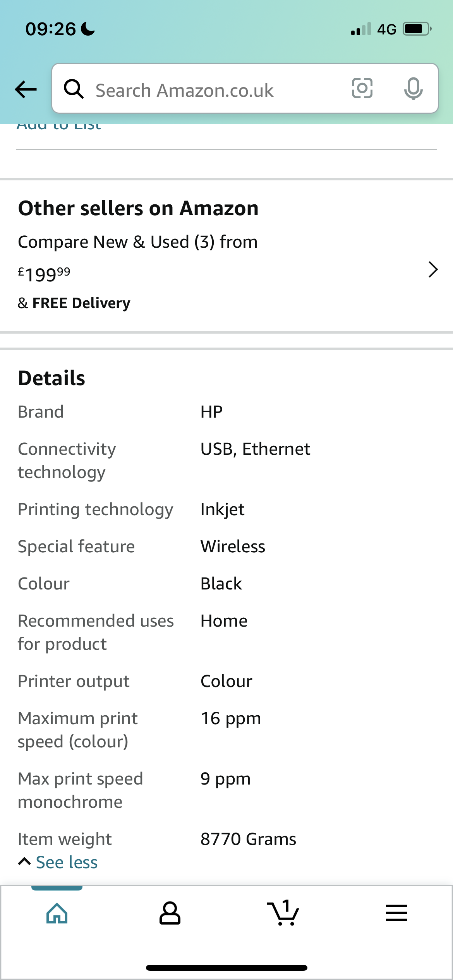Select the Other sellers on Amazon heading
Screen dimensions: 453x980
pyautogui.click(x=138, y=208)
